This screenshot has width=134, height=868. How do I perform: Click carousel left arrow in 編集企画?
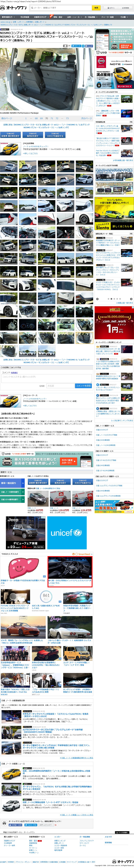click(97, 299)
